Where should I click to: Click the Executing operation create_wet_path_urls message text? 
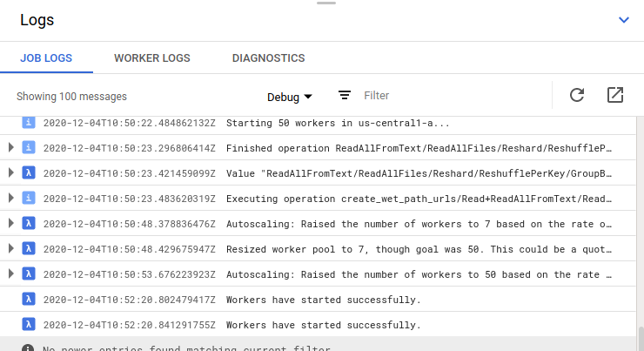pyautogui.click(x=419, y=199)
